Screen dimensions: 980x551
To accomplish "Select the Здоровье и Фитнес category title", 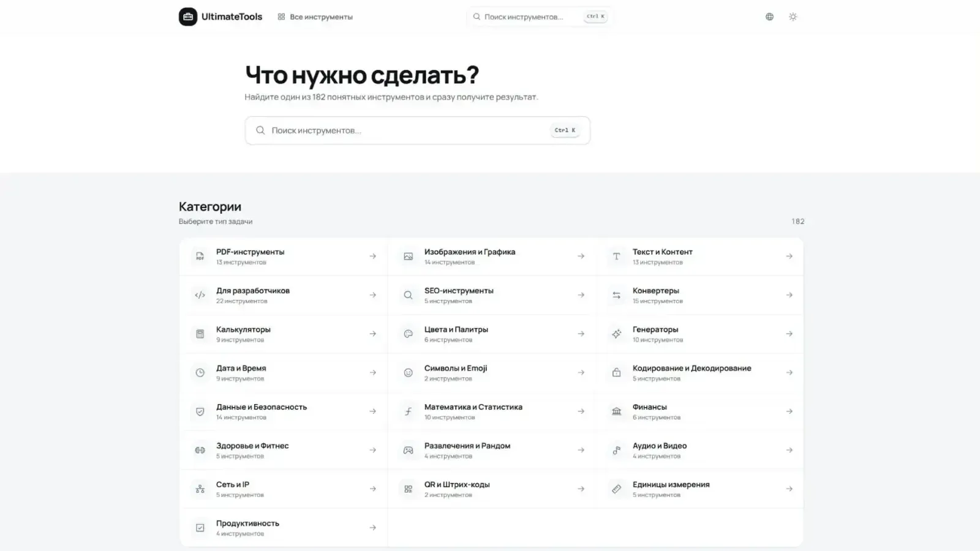I will pyautogui.click(x=252, y=446).
